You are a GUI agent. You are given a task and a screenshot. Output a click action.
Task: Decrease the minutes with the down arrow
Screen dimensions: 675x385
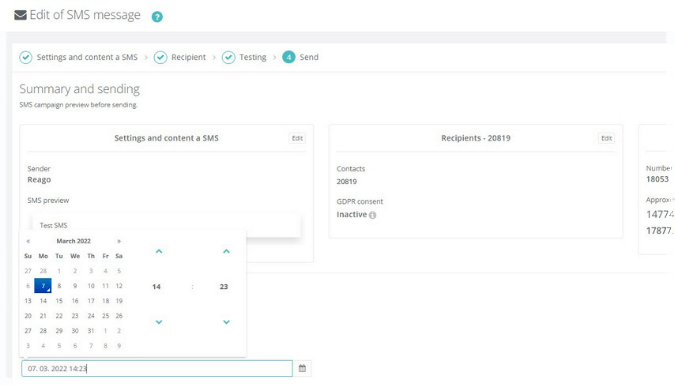(226, 322)
